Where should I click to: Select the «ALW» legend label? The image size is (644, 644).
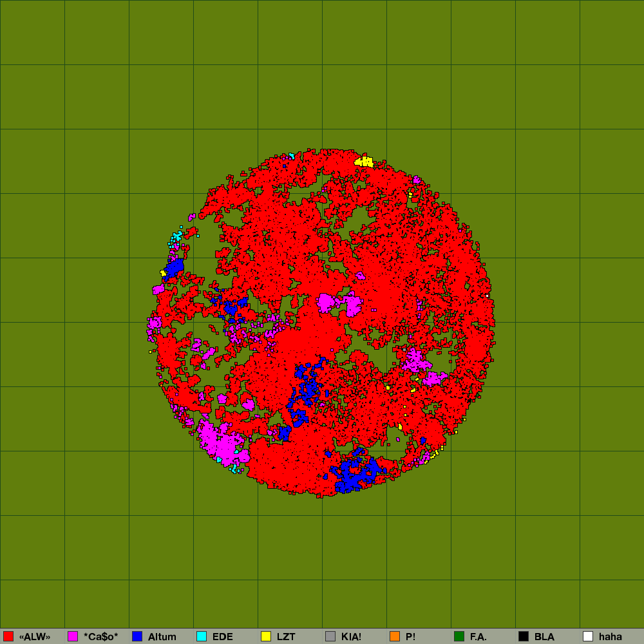coord(35,637)
